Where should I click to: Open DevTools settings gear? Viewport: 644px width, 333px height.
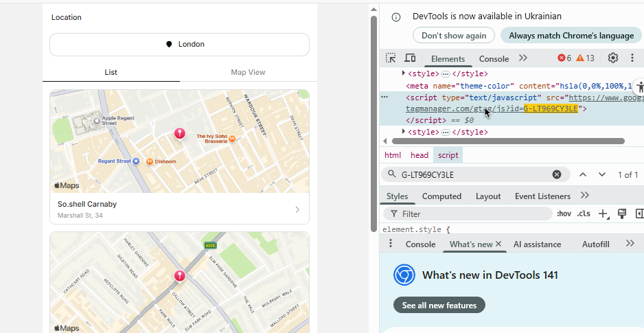tap(613, 58)
